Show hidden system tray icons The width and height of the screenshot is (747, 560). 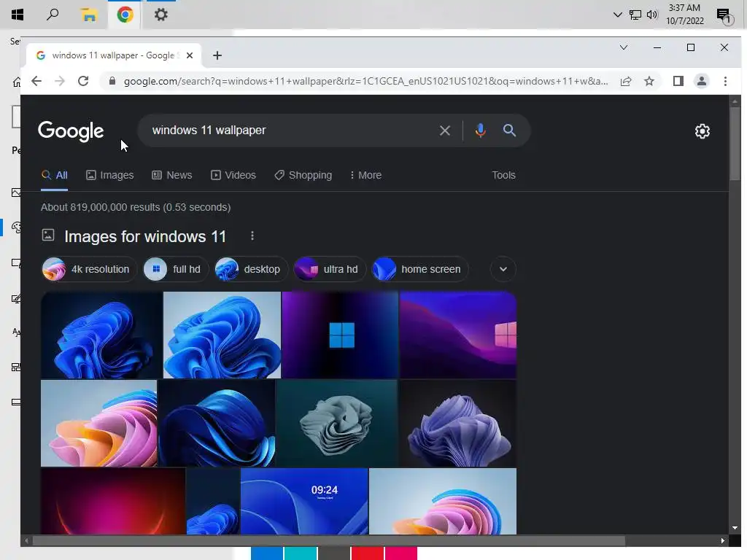tap(617, 15)
